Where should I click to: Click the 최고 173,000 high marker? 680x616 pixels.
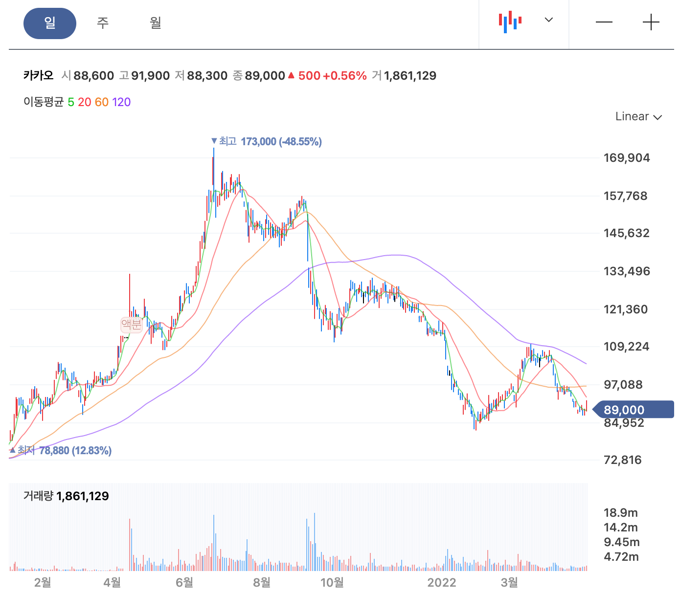(x=266, y=142)
